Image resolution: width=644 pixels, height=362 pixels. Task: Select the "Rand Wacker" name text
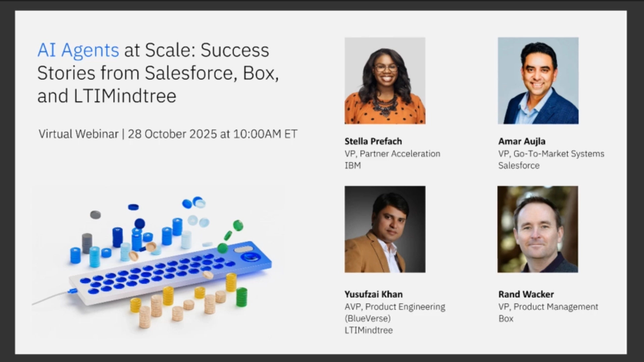(526, 294)
